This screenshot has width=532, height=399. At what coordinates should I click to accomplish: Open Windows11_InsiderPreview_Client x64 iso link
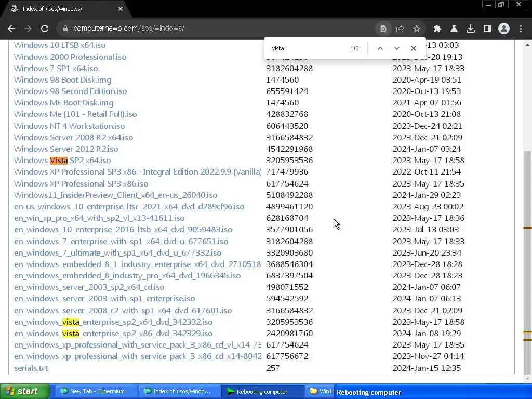115,195
